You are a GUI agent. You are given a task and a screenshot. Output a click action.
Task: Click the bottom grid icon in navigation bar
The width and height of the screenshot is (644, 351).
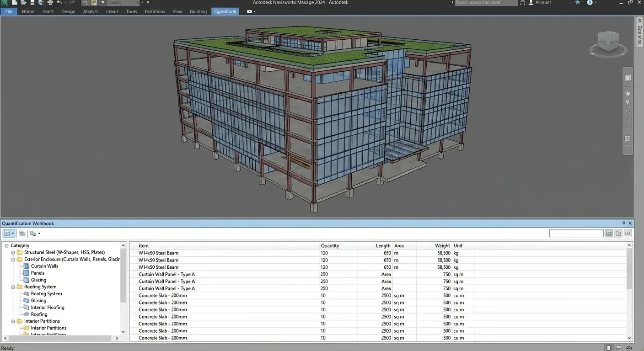628,138
